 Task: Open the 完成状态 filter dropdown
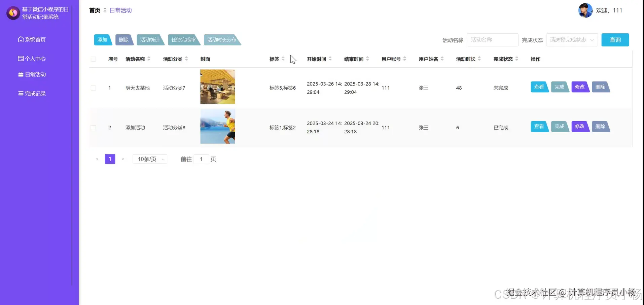pyautogui.click(x=572, y=40)
